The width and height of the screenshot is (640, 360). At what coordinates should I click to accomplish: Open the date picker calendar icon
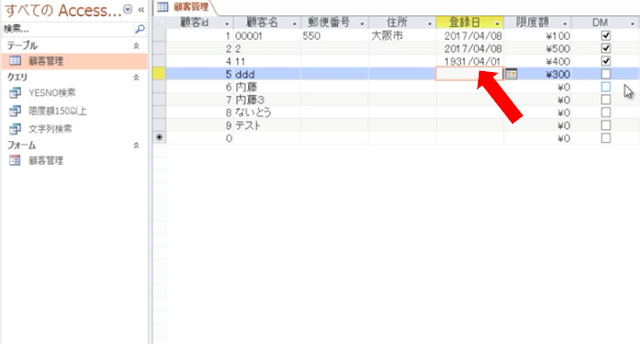pyautogui.click(x=511, y=74)
